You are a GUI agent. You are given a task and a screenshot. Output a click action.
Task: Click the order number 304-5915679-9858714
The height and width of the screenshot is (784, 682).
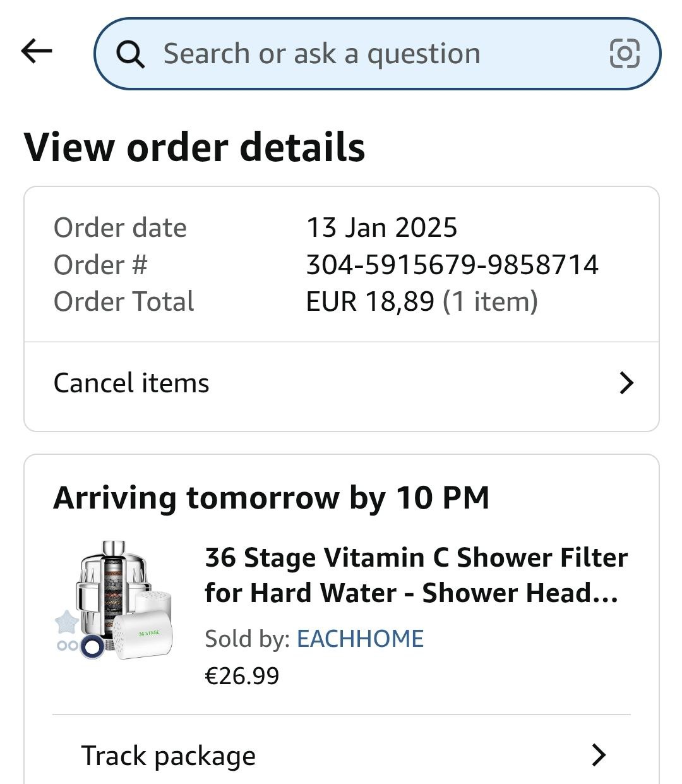[452, 265]
